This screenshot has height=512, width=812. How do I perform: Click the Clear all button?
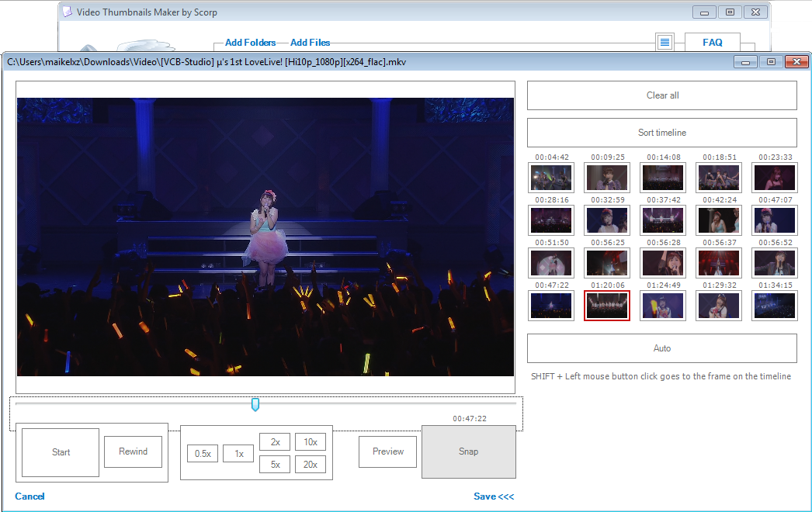[x=662, y=95]
